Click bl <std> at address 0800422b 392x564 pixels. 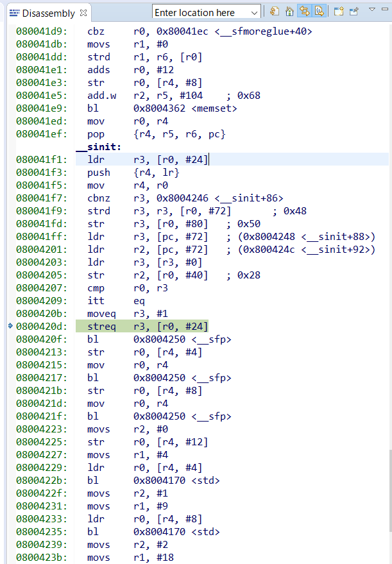(x=153, y=481)
